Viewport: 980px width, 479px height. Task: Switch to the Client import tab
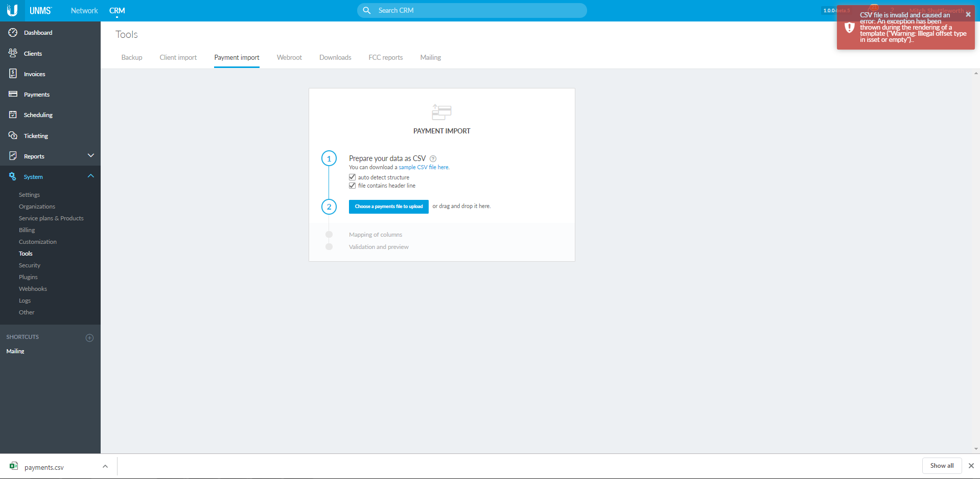point(178,58)
